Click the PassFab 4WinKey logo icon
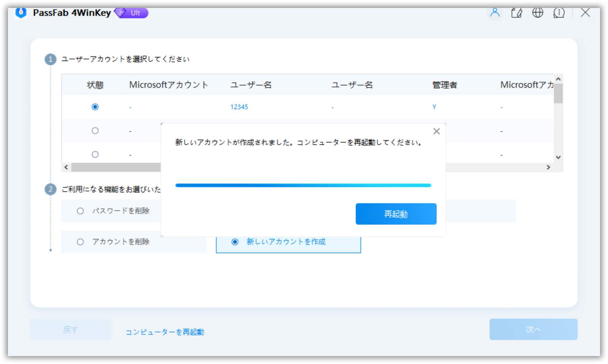Image resolution: width=608 pixels, height=364 pixels. coord(20,13)
